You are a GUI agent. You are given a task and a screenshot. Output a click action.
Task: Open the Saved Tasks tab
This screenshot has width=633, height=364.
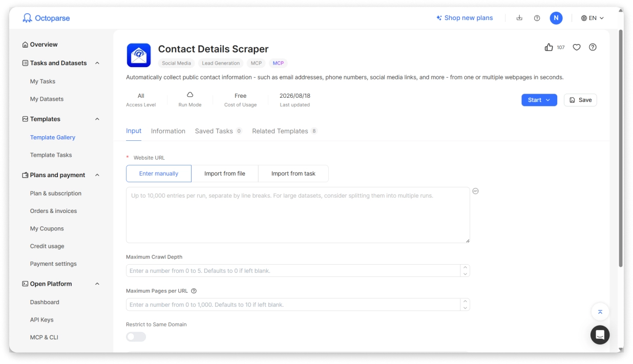tap(219, 131)
